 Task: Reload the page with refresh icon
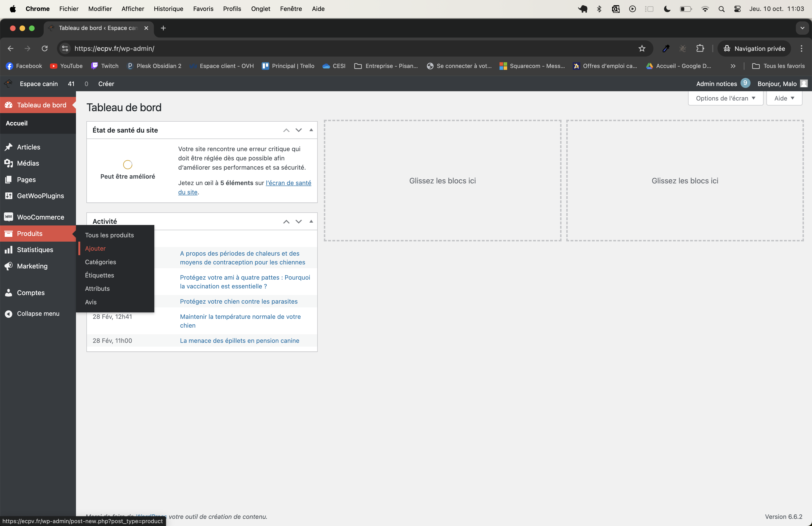(x=44, y=48)
